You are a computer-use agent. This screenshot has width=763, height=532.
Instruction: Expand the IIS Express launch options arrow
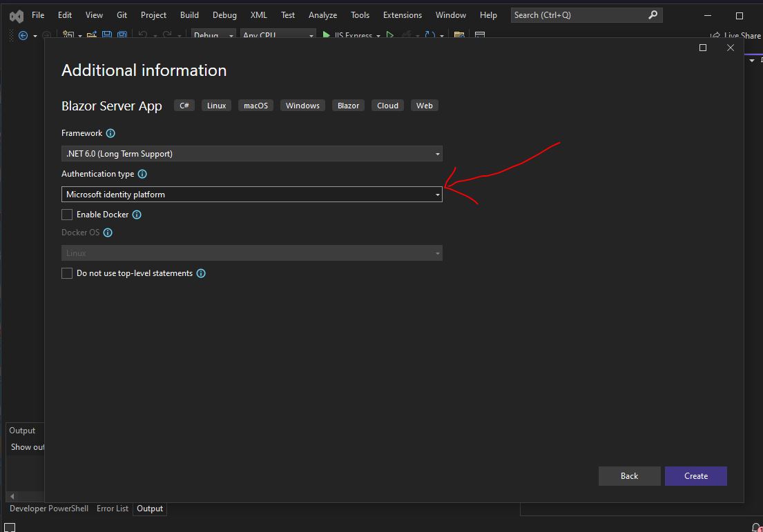coord(378,36)
